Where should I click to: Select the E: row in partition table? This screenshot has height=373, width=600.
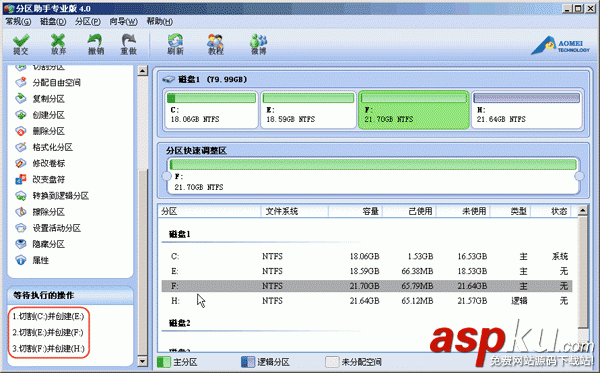tap(367, 271)
